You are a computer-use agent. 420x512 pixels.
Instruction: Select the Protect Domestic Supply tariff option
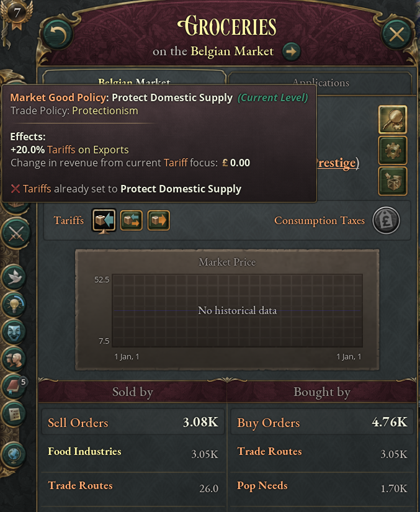pos(104,220)
